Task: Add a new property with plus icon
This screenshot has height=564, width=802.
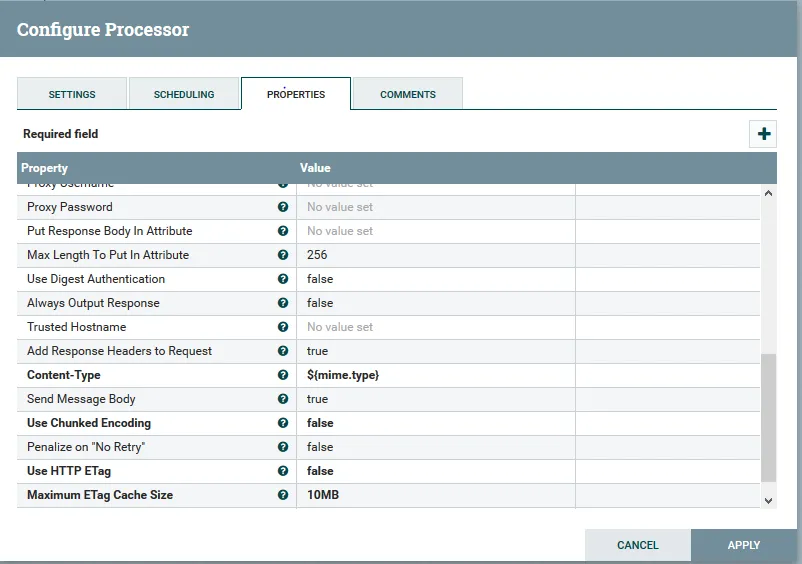Action: [763, 134]
